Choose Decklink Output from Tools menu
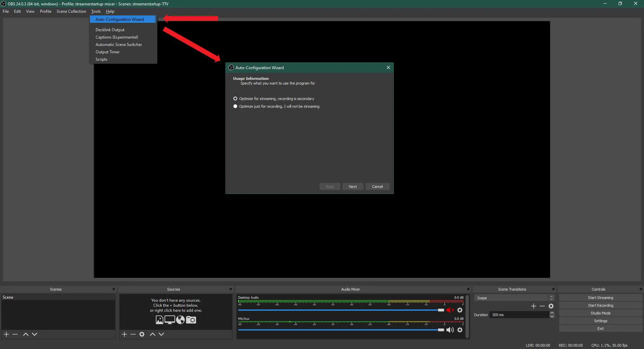 (123, 30)
